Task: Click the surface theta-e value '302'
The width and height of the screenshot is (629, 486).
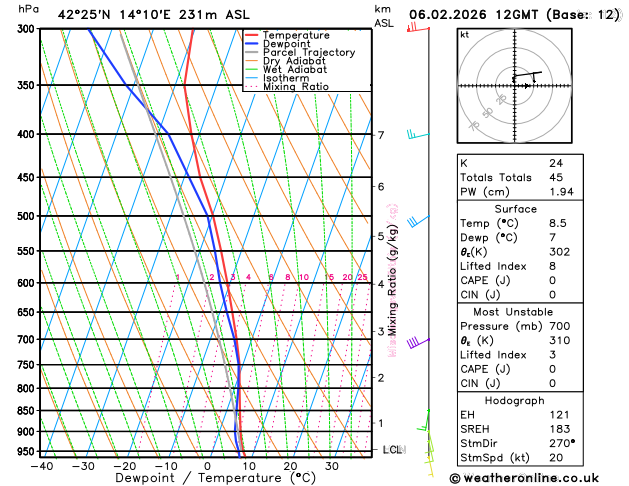Action: (x=560, y=252)
